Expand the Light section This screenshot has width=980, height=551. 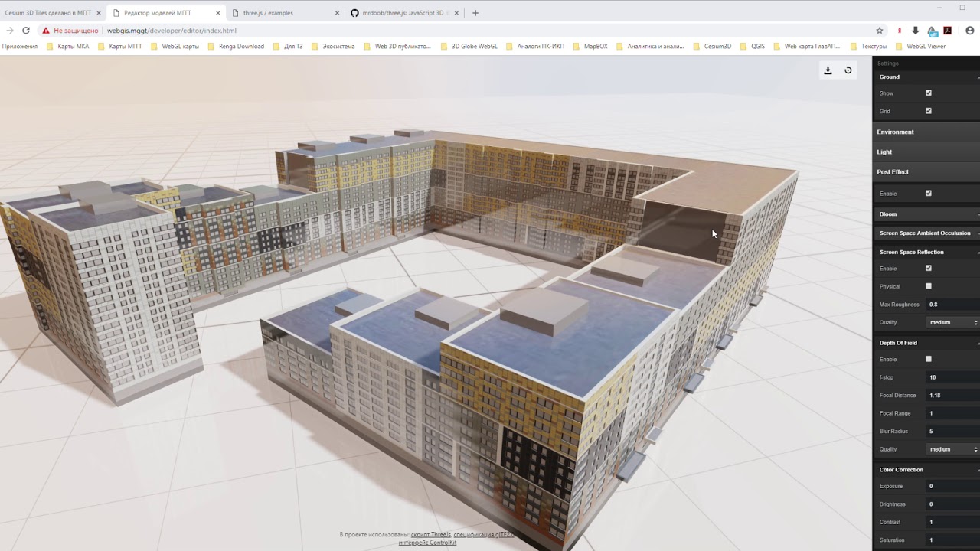926,152
